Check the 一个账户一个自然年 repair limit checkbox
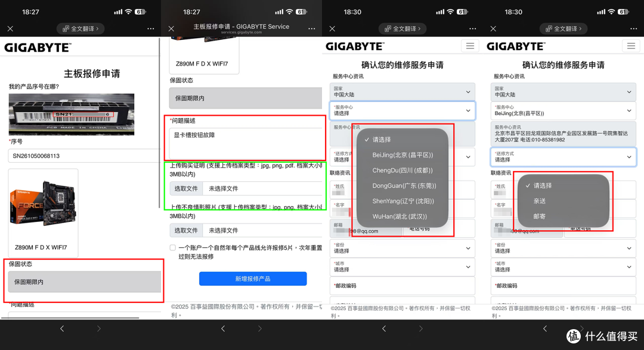Screen dimensions: 644x350 tap(173, 247)
